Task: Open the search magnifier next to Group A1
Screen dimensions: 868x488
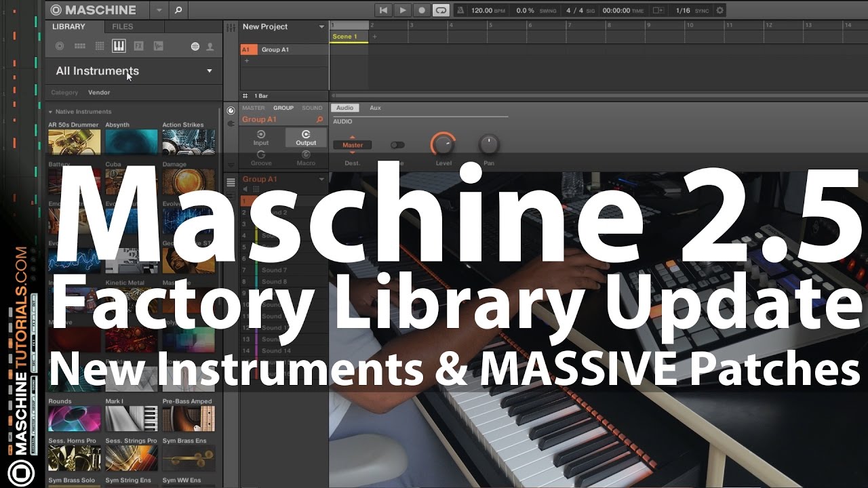Action: (x=319, y=119)
